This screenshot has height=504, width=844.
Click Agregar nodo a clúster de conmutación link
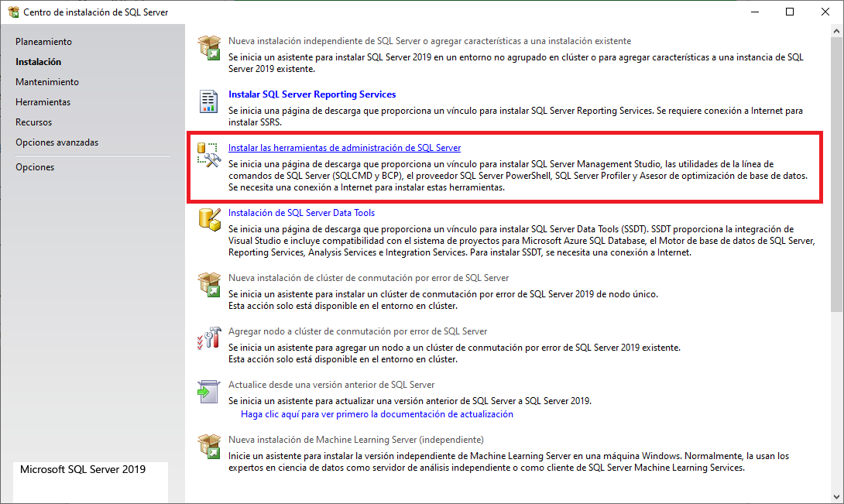pyautogui.click(x=358, y=331)
